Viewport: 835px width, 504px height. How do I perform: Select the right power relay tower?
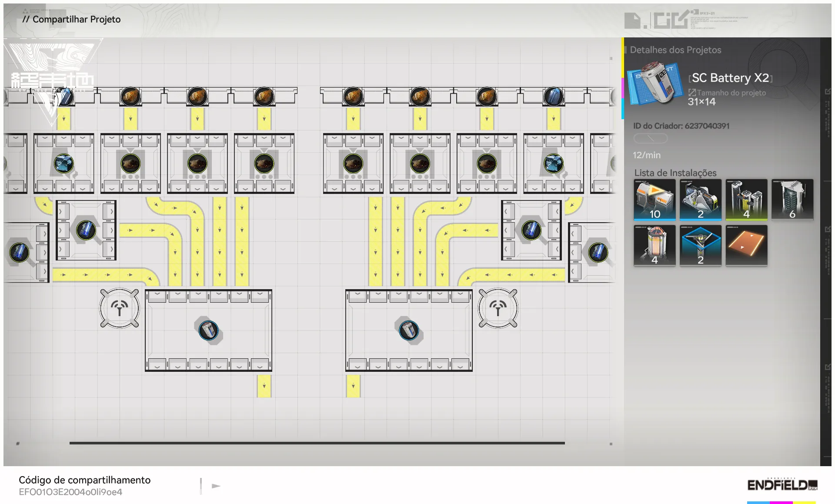click(498, 308)
